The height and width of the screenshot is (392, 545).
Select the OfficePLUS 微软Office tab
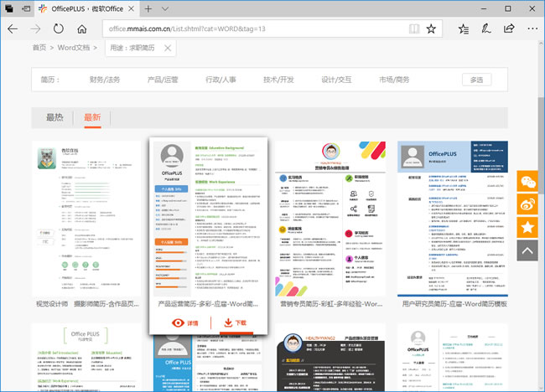click(87, 8)
